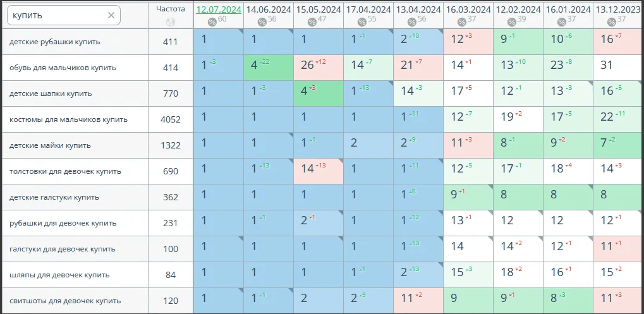Click the percent icon under 15.05.2024
Image resolution: width=644 pixels, height=314 pixels.
pos(312,22)
